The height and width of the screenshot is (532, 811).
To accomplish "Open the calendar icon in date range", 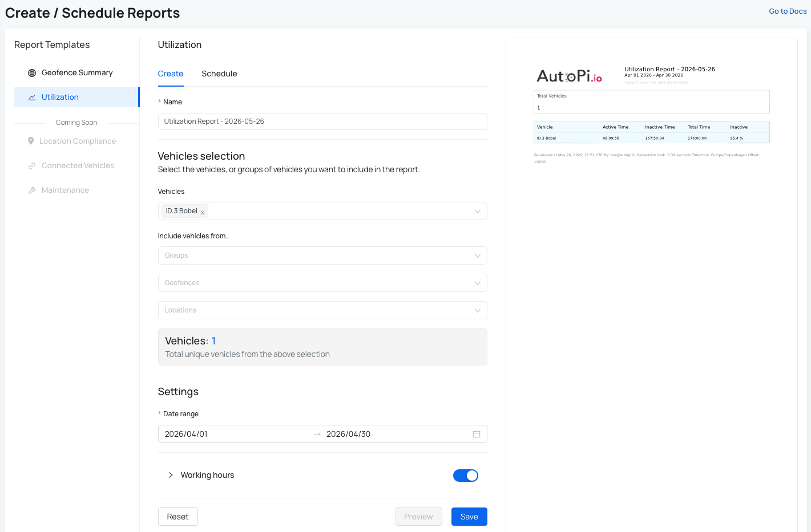I will pos(477,434).
